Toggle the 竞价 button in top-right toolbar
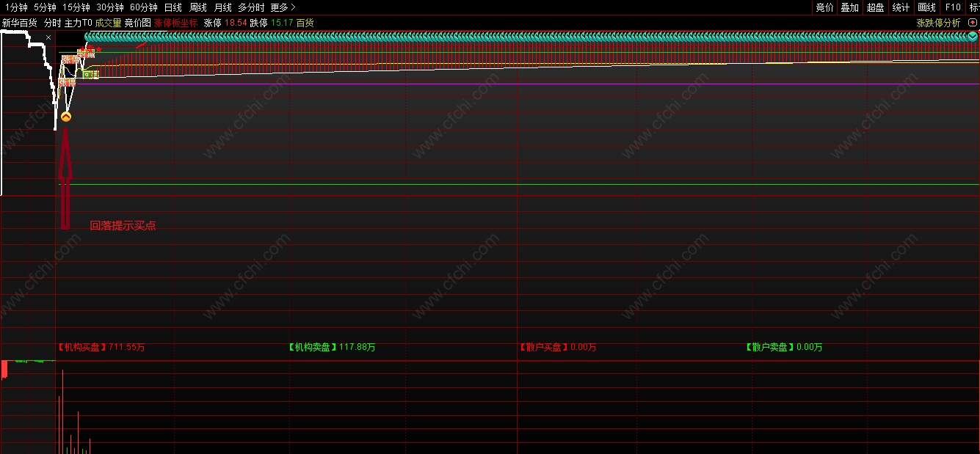 [x=824, y=7]
